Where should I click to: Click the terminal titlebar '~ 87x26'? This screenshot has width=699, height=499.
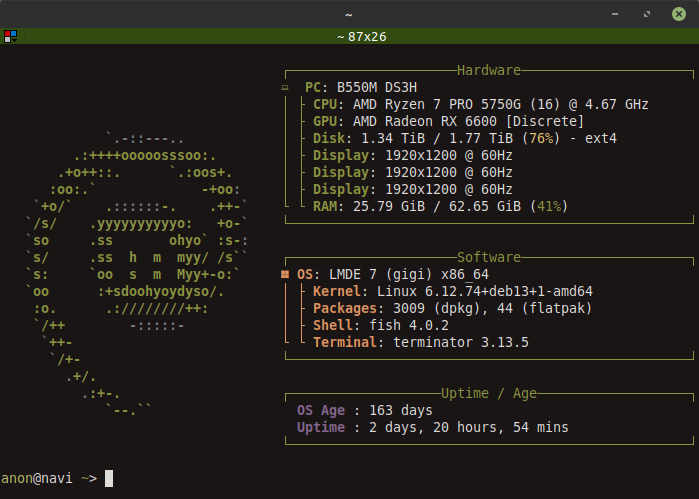[x=362, y=37]
